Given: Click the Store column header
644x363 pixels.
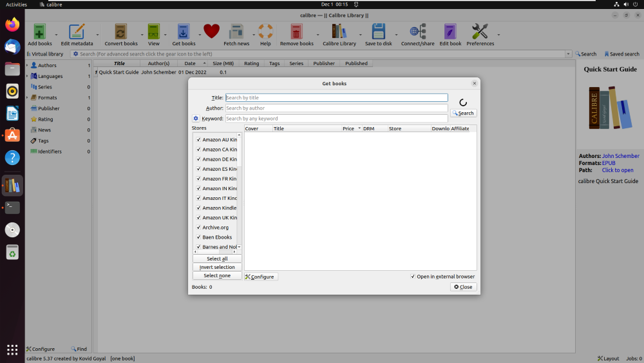Looking at the screenshot, I should point(409,129).
